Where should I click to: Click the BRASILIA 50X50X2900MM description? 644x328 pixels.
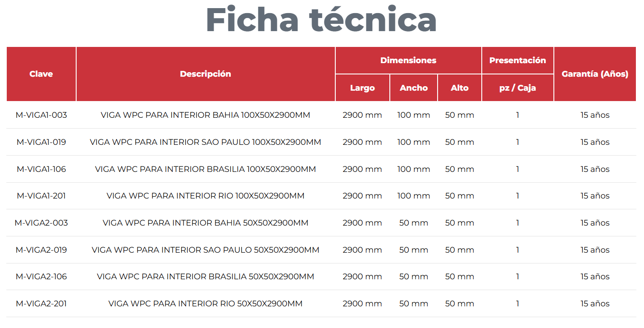206,277
